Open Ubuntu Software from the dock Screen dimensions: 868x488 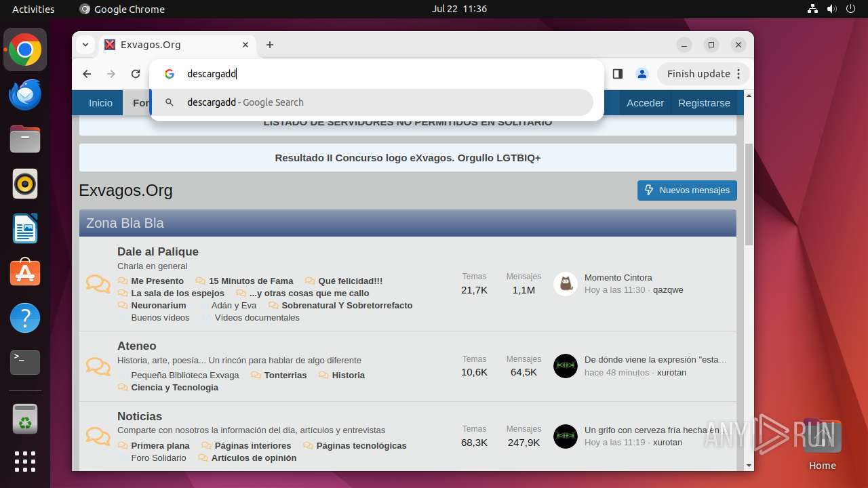tap(25, 273)
